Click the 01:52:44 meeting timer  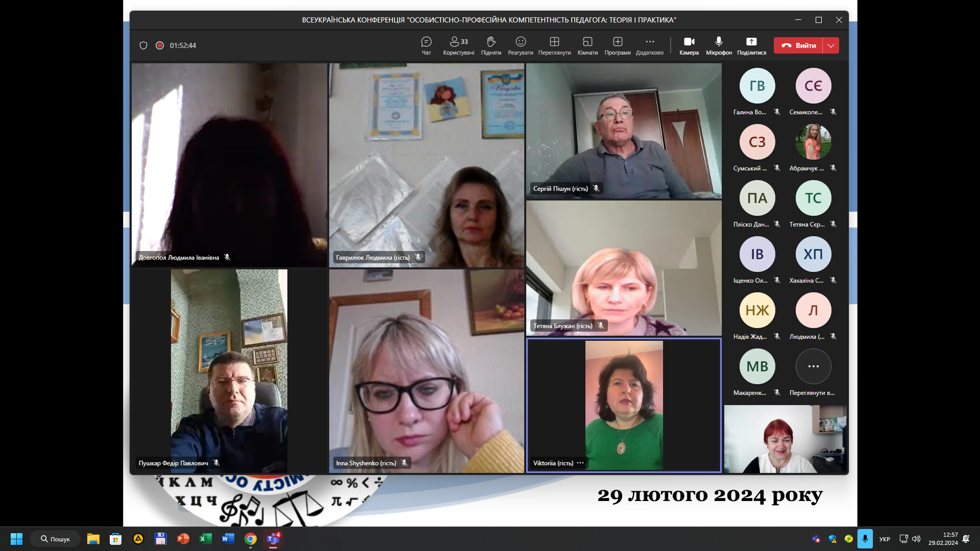click(x=183, y=45)
